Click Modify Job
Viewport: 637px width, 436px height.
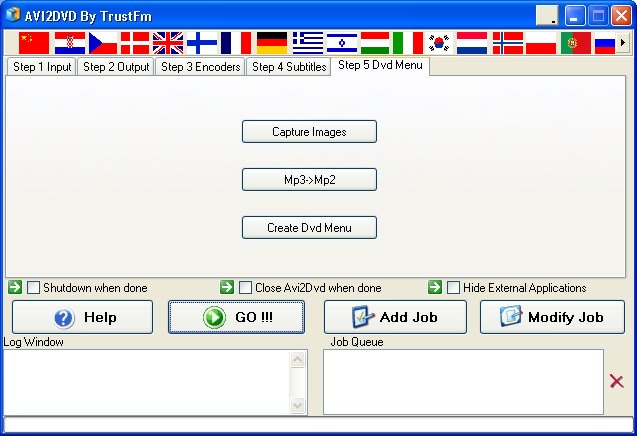552,317
